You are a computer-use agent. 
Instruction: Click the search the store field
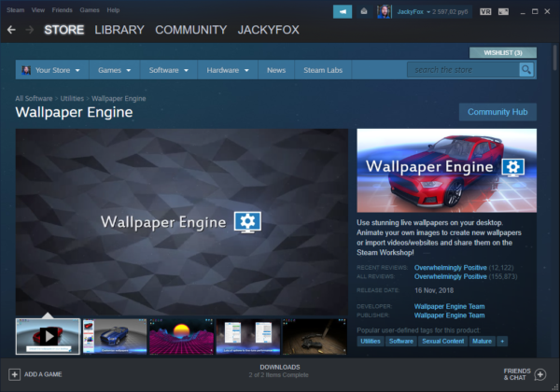pyautogui.click(x=463, y=70)
